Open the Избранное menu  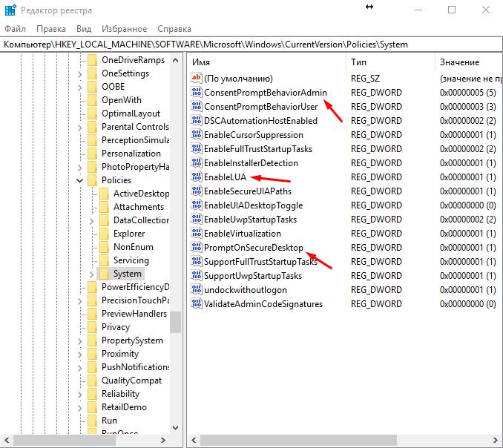click(124, 29)
